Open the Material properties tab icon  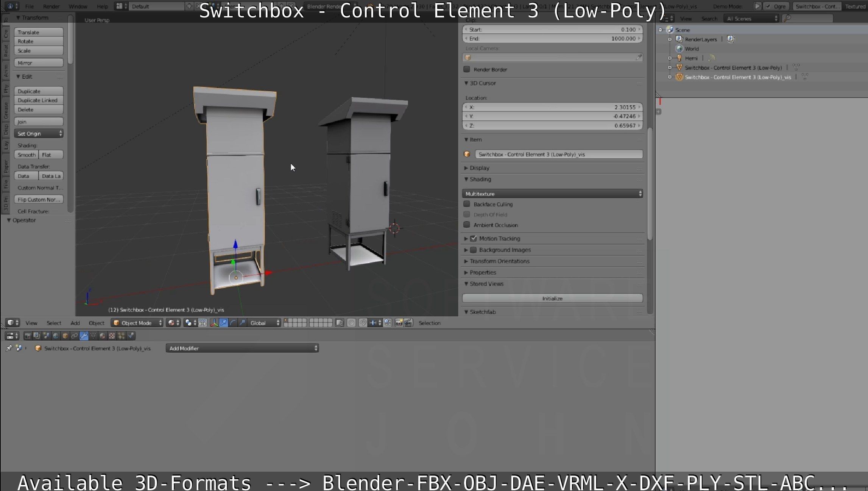103,336
